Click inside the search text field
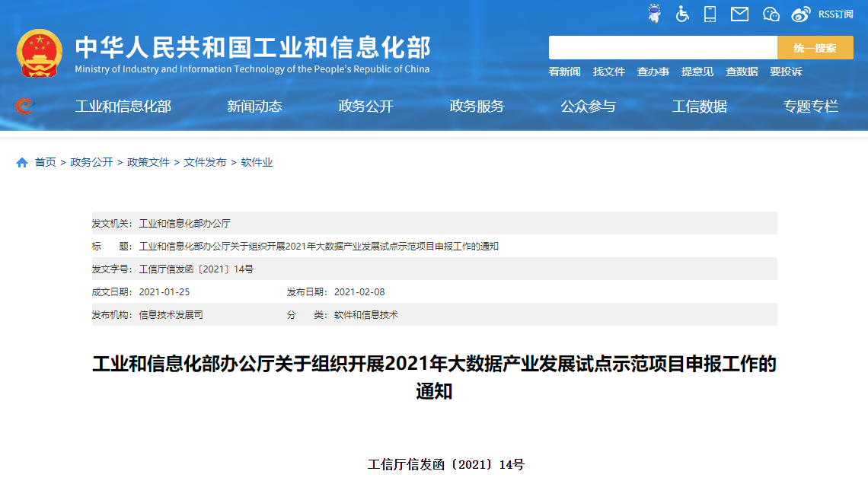The height and width of the screenshot is (484, 868). [x=662, y=48]
